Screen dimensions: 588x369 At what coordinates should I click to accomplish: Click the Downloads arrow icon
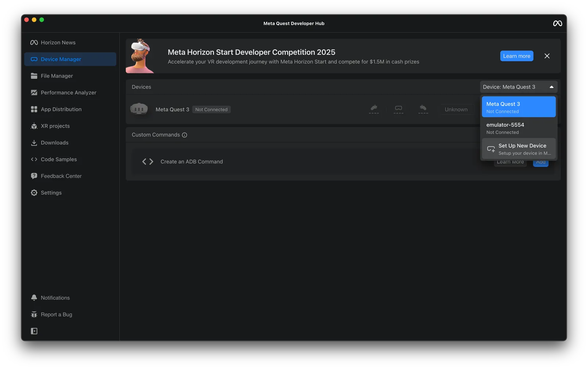(x=34, y=143)
